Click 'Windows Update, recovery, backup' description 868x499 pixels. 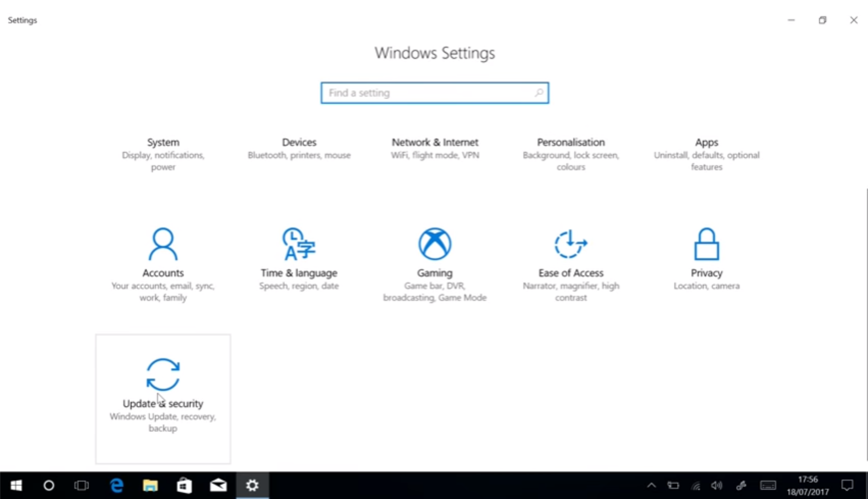[163, 422]
